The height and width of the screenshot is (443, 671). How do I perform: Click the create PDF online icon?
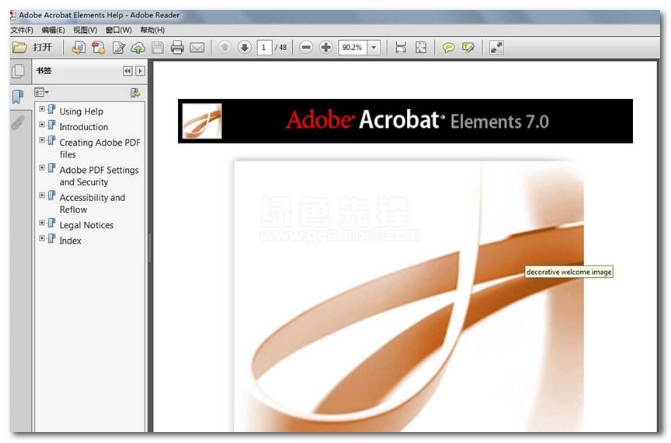tap(78, 48)
